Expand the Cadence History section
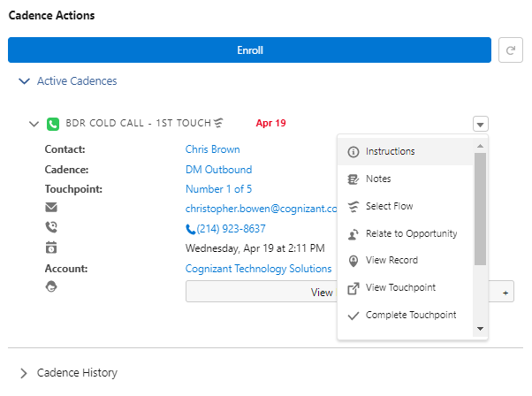 coord(23,373)
